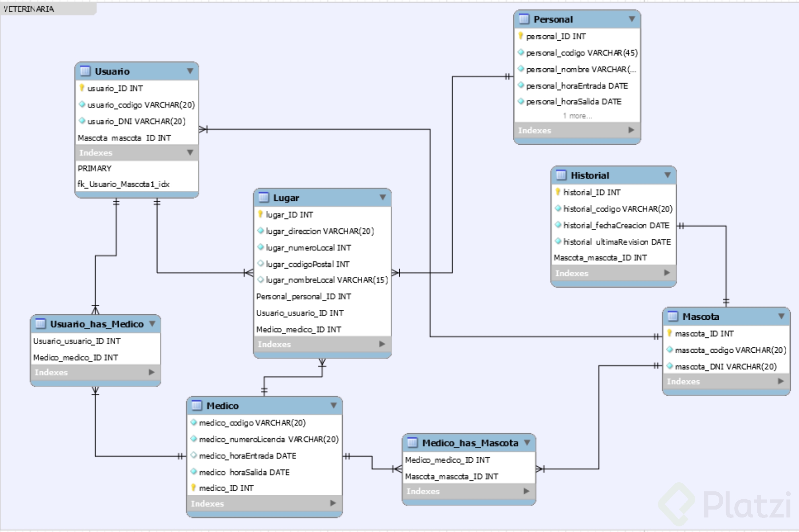799x532 pixels.
Task: Collapse the Medico table with header arrow
Action: (334, 406)
